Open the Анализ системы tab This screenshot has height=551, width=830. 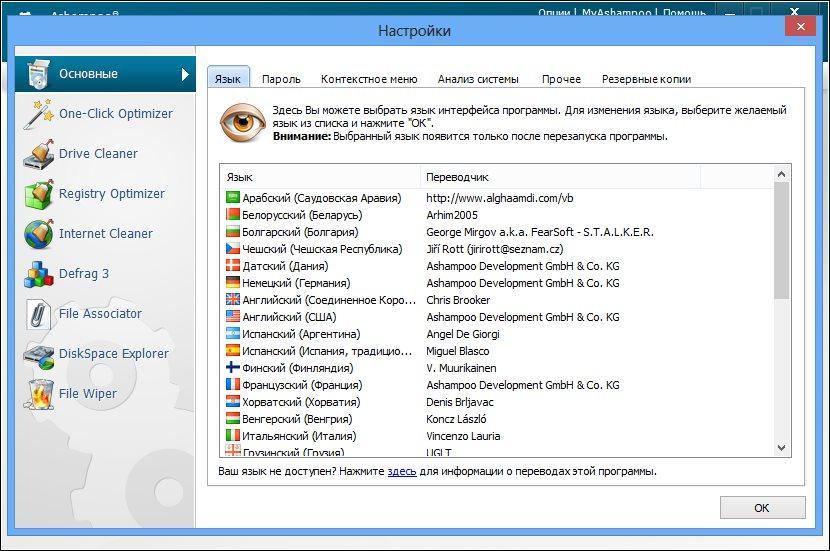point(478,79)
